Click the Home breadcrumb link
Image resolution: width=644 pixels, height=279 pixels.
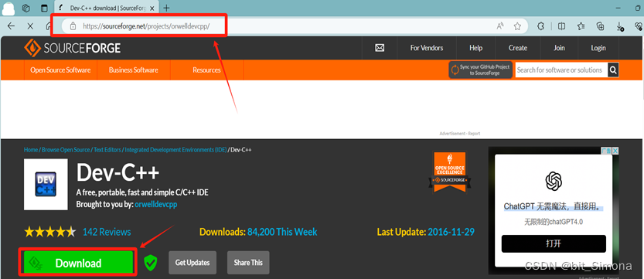coord(31,150)
